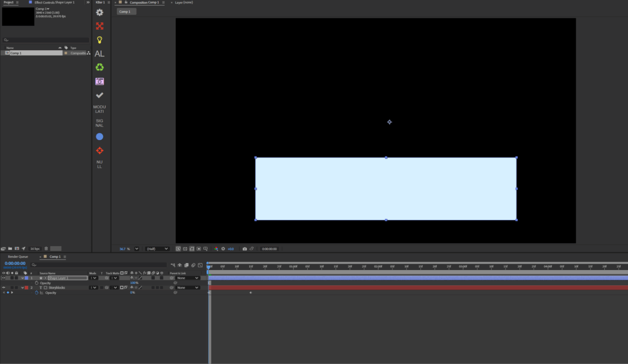
Task: Click the AL button in the KBar panel
Action: (99, 54)
